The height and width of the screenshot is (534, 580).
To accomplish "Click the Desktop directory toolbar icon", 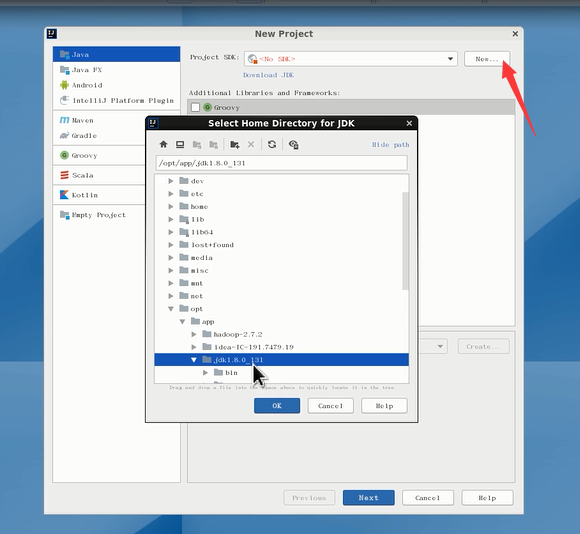I will pos(180,144).
